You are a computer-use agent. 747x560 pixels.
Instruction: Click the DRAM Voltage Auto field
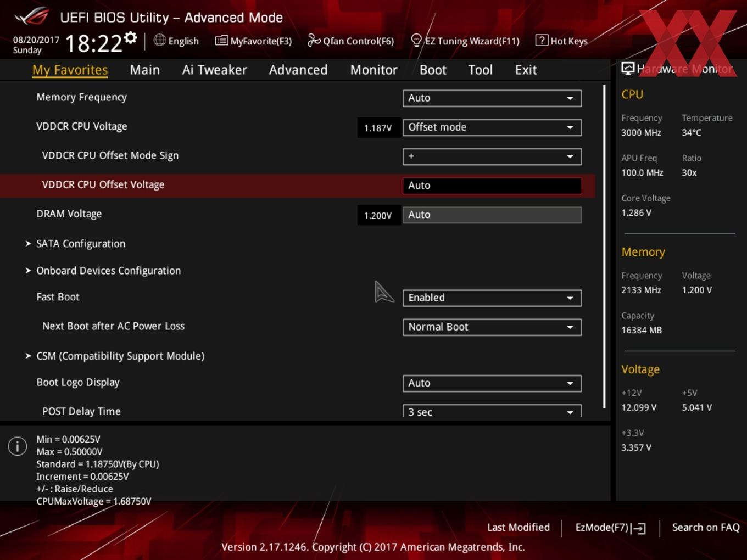pyautogui.click(x=492, y=215)
